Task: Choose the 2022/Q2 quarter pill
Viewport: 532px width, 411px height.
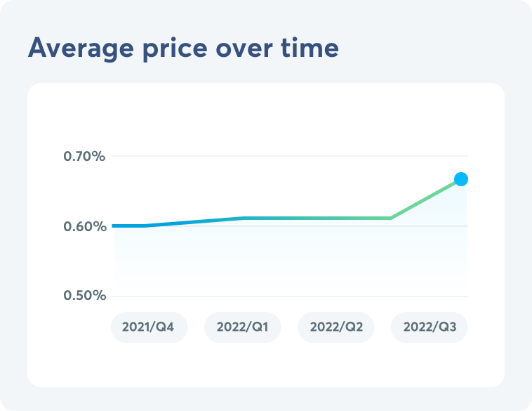Action: click(335, 327)
